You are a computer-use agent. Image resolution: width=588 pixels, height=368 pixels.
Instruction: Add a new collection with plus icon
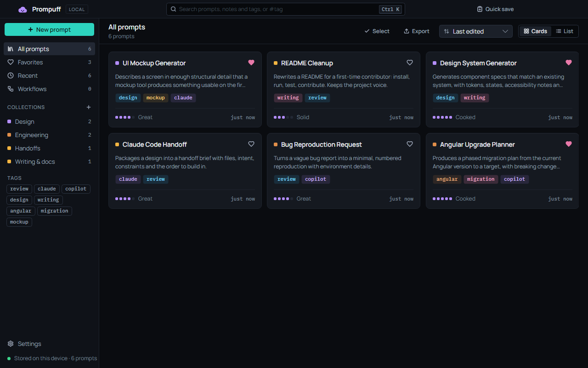[x=89, y=107]
